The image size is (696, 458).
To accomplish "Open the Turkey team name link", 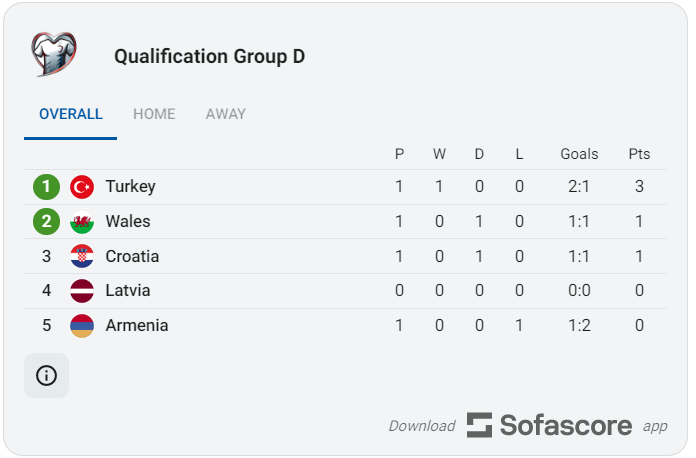I will pyautogui.click(x=130, y=186).
